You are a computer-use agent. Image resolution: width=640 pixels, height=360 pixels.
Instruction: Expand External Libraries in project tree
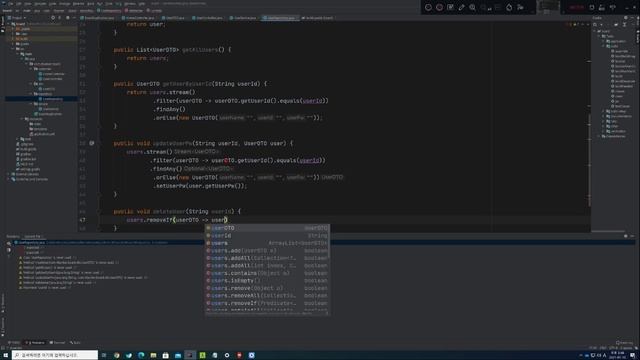coord(8,174)
